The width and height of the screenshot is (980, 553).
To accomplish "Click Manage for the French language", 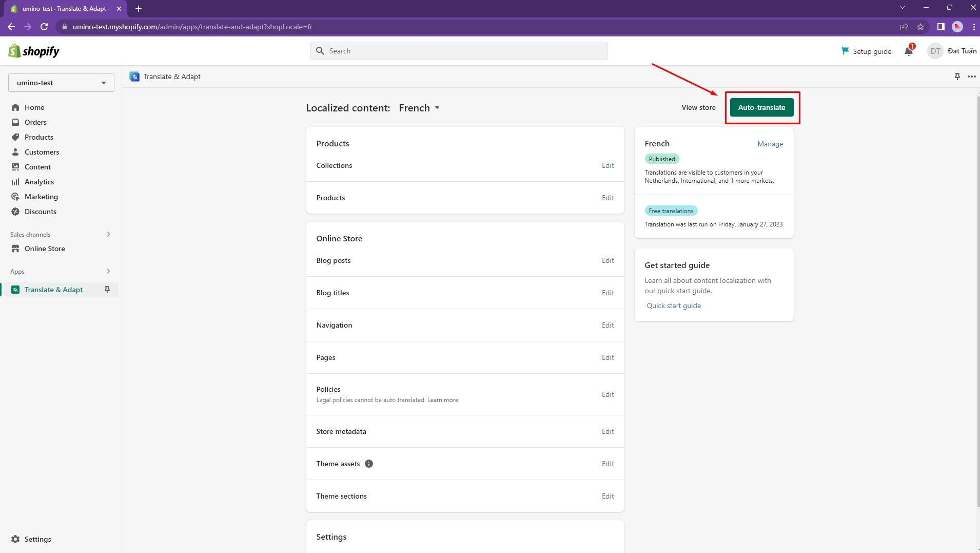I will (770, 144).
